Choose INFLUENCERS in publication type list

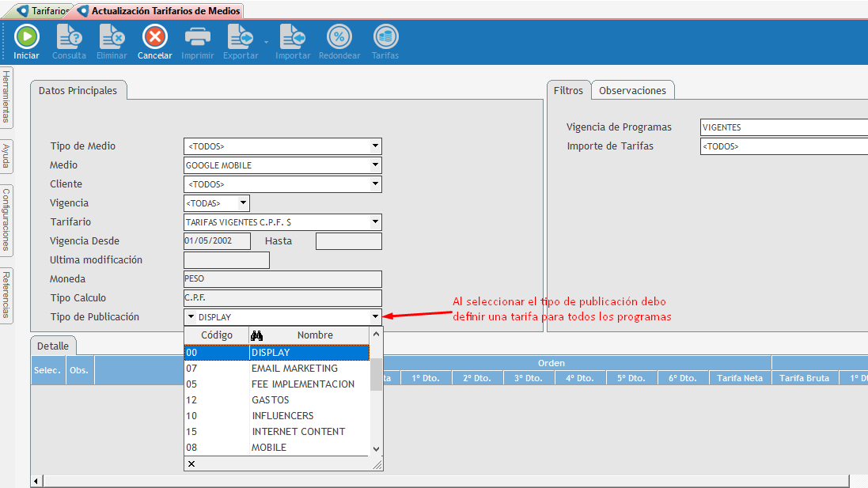282,416
